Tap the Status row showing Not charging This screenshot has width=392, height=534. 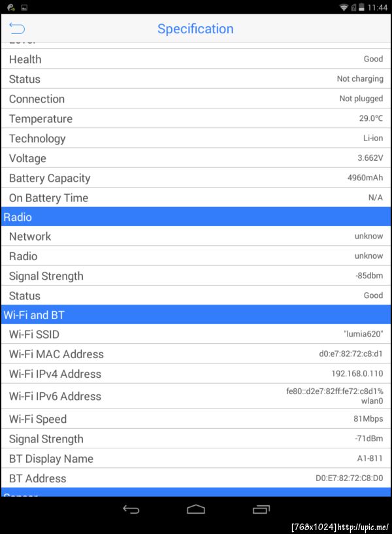tap(196, 79)
